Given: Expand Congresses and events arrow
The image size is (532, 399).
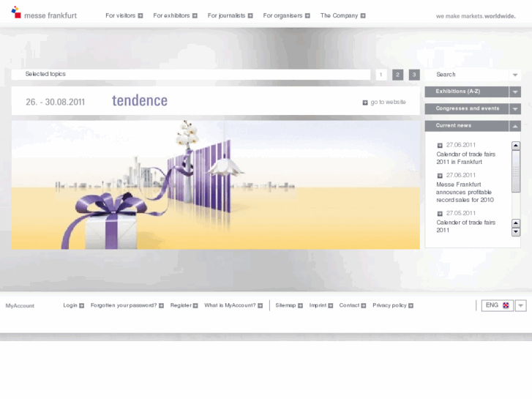Looking at the screenshot, I should 515,108.
